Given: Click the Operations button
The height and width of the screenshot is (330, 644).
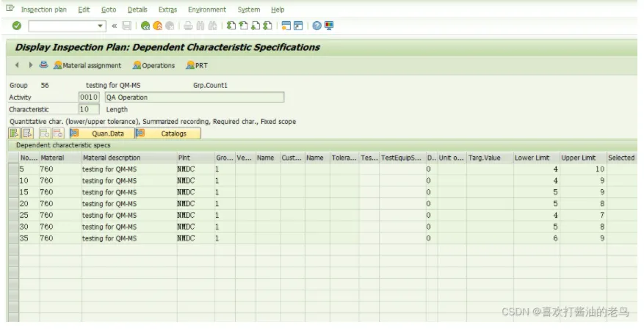Looking at the screenshot, I should pos(154,65).
